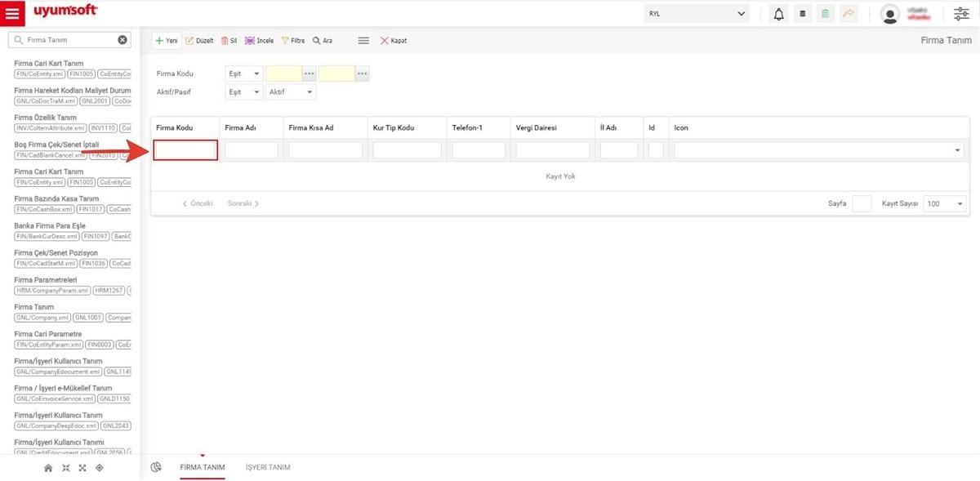Focus the sidebar menu search box
This screenshot has width=980, height=481.
point(69,40)
